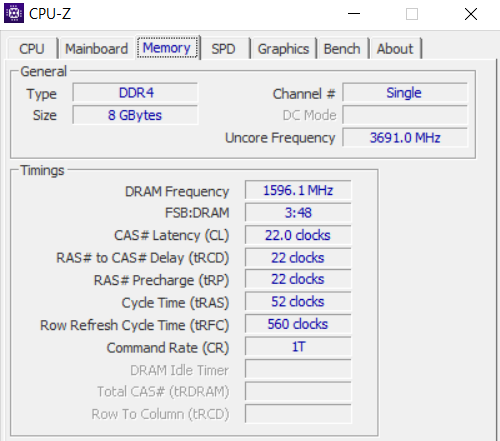Minimize the CPU-Z window
The height and width of the screenshot is (441, 500).
354,14
